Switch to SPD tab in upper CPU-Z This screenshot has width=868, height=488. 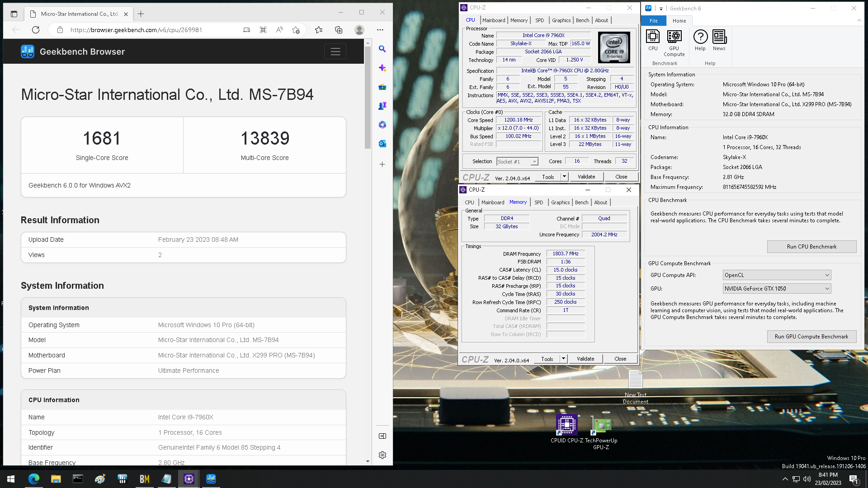pyautogui.click(x=540, y=20)
